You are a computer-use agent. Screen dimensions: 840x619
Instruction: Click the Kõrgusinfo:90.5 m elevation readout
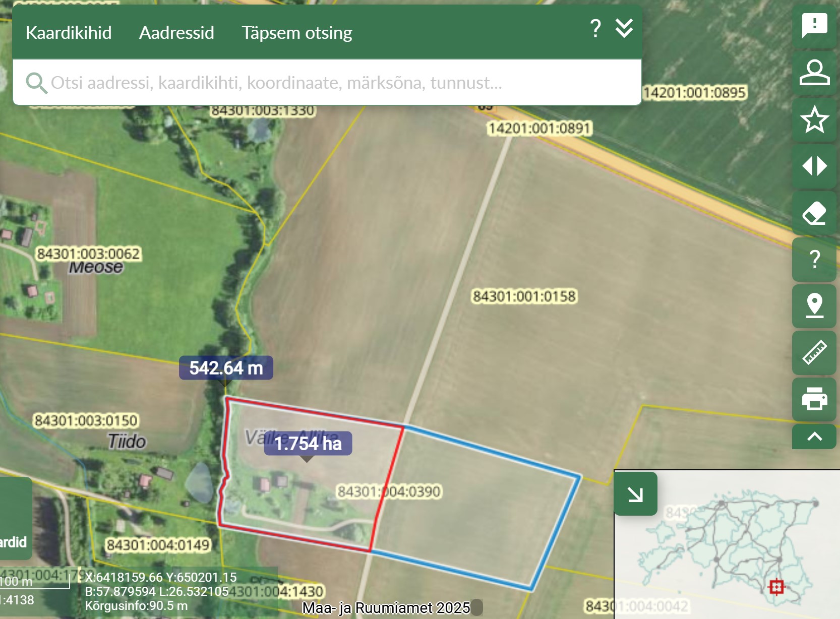click(x=136, y=605)
